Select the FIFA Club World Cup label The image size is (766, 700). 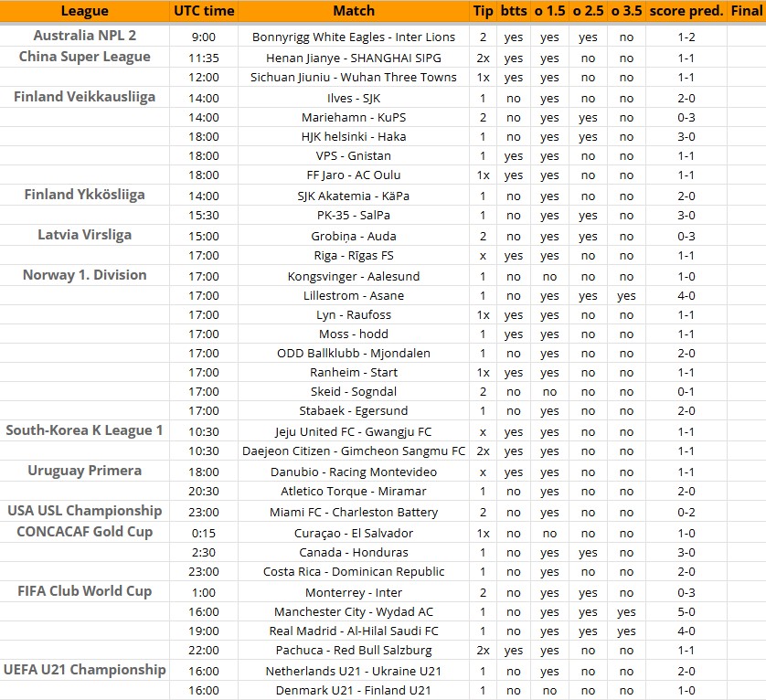tap(84, 591)
